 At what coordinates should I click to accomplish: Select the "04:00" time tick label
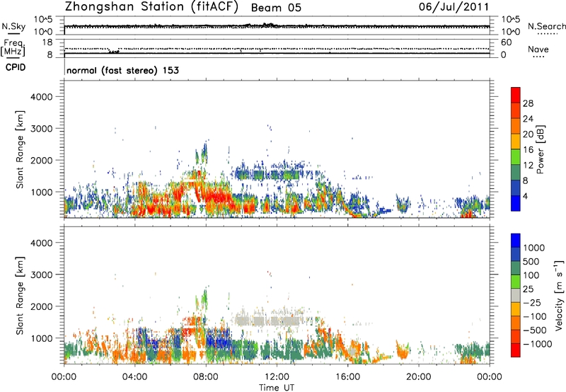tap(134, 377)
